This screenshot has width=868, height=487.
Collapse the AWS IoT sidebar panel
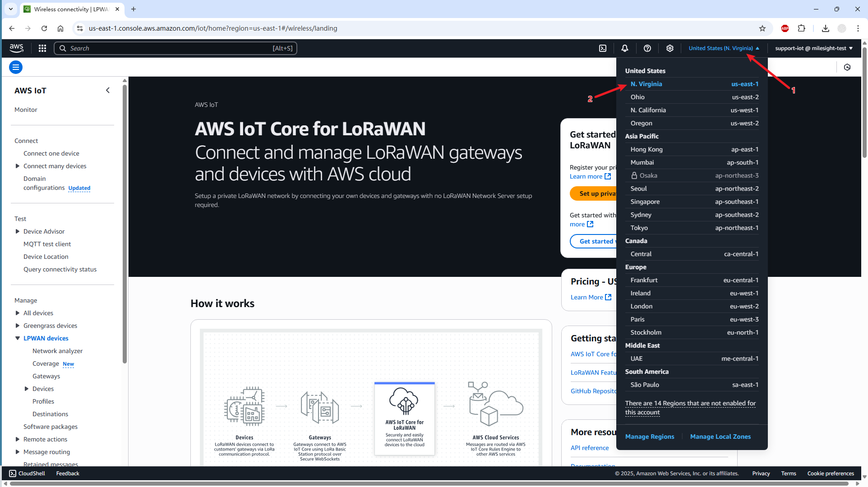pyautogui.click(x=108, y=90)
